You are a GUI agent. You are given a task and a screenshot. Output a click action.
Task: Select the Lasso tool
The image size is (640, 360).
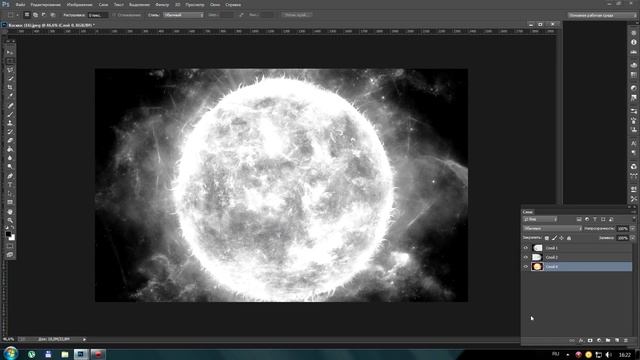pos(10,70)
